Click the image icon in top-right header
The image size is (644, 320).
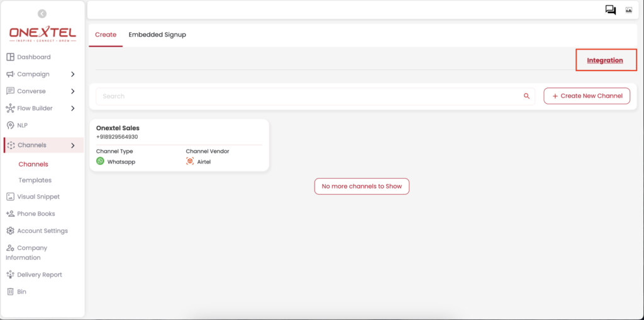tap(629, 10)
